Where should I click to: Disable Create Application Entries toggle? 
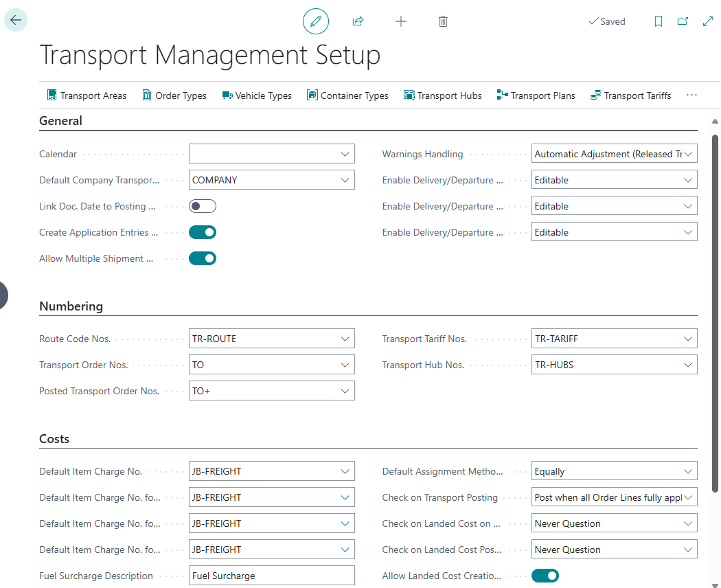pos(203,232)
